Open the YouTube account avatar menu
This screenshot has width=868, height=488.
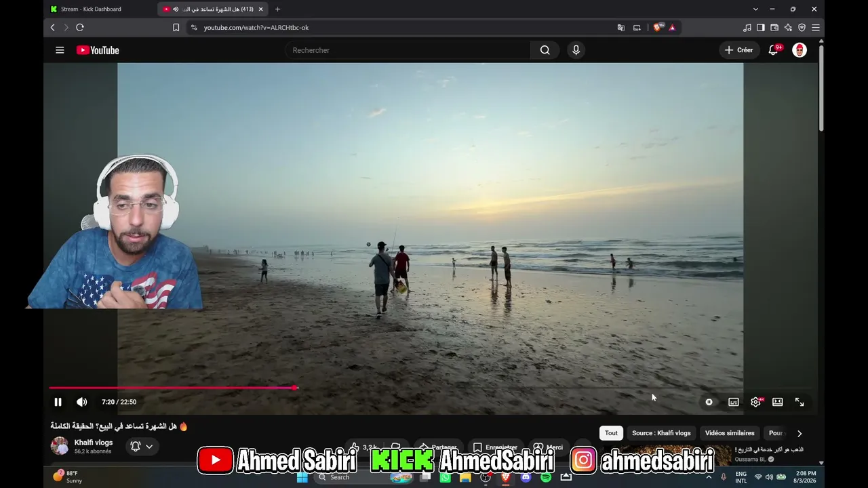tap(800, 50)
